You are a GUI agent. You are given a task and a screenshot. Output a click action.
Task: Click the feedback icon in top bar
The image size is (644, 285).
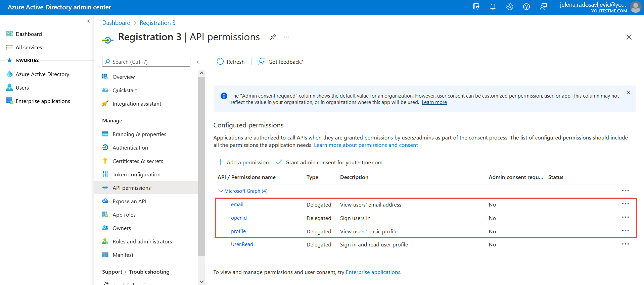click(543, 7)
